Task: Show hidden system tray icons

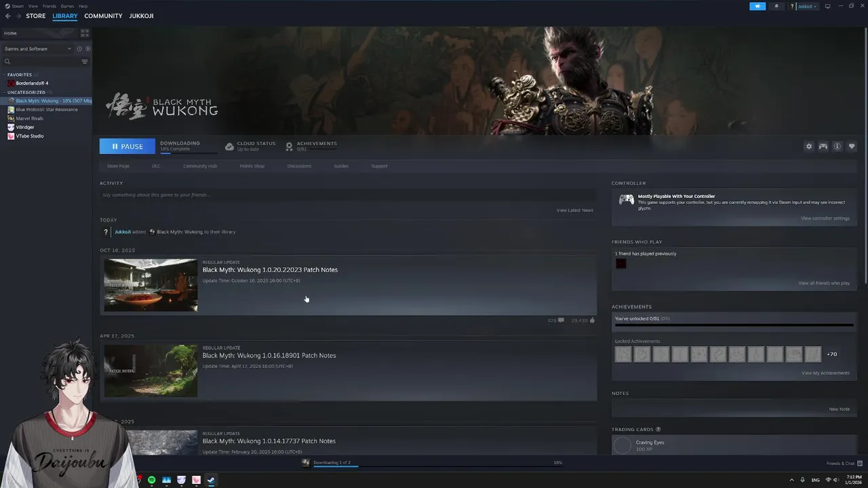Action: [792, 480]
